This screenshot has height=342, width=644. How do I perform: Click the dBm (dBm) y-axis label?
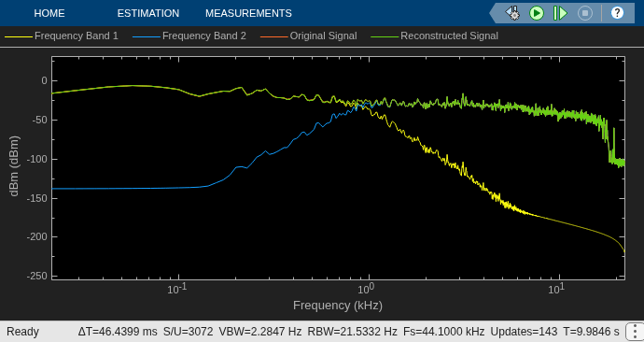click(x=15, y=167)
